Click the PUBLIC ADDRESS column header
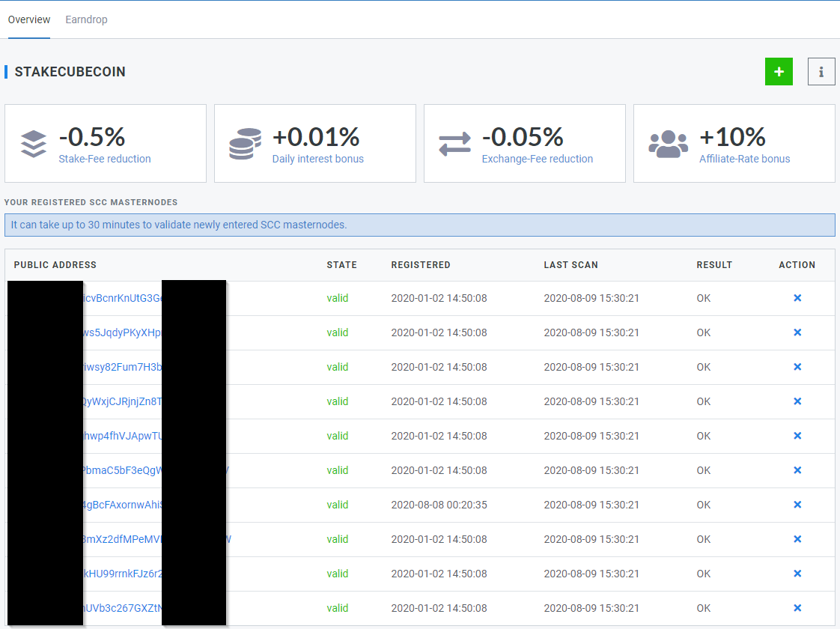 pyautogui.click(x=55, y=264)
